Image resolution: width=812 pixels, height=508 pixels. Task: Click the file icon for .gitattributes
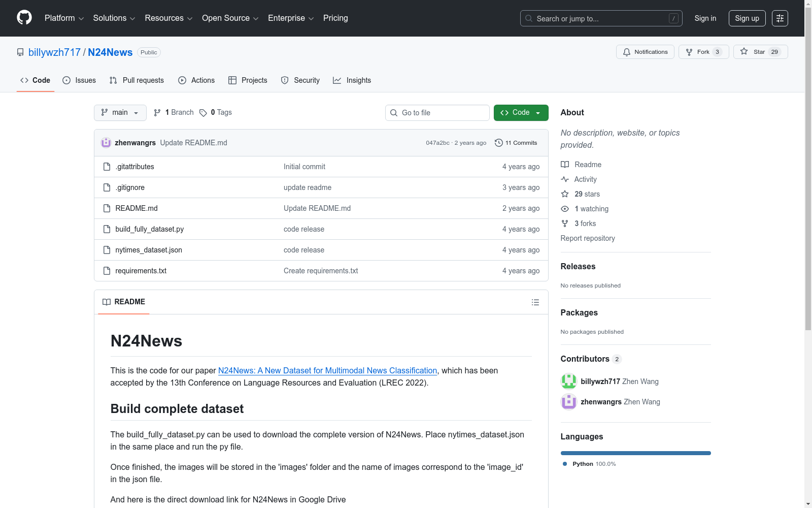point(107,167)
